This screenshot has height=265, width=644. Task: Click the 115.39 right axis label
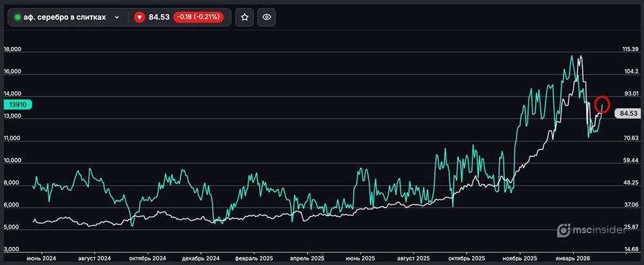(x=630, y=50)
